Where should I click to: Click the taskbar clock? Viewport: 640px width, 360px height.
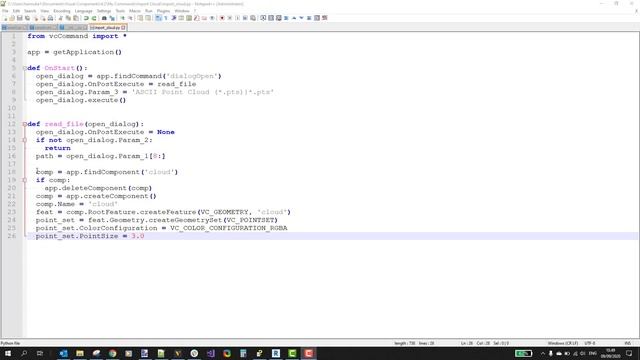[x=611, y=353]
